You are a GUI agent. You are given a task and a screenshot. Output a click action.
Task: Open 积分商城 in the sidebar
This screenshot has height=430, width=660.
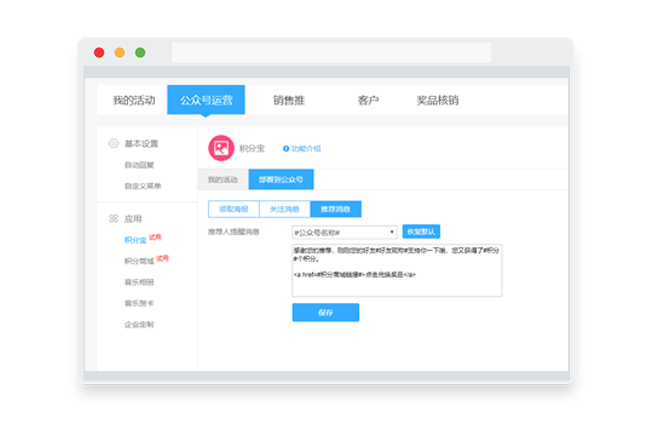139,261
